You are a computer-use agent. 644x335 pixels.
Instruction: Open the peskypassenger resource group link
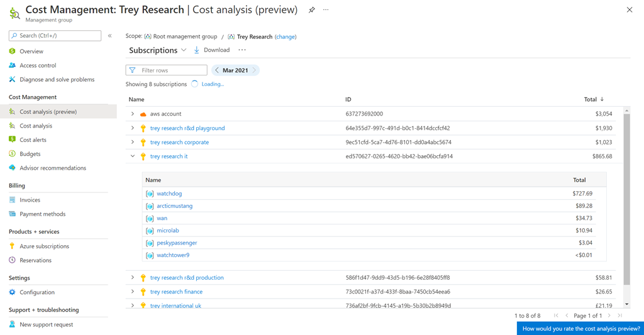point(177,243)
